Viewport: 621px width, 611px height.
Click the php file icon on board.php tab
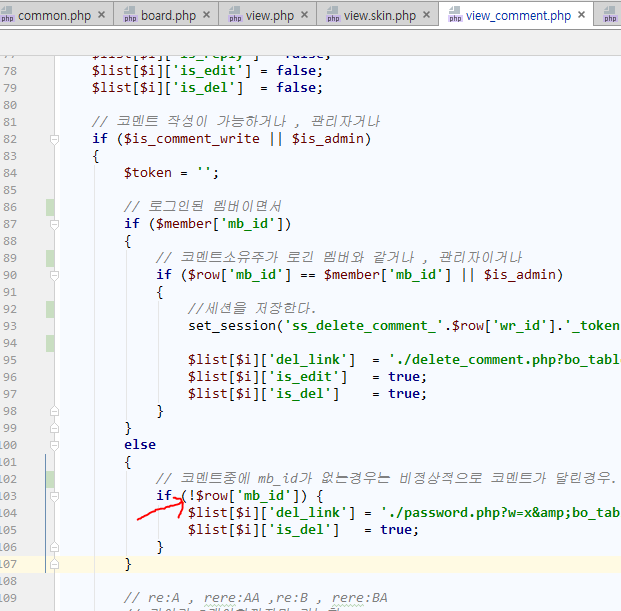click(x=130, y=14)
